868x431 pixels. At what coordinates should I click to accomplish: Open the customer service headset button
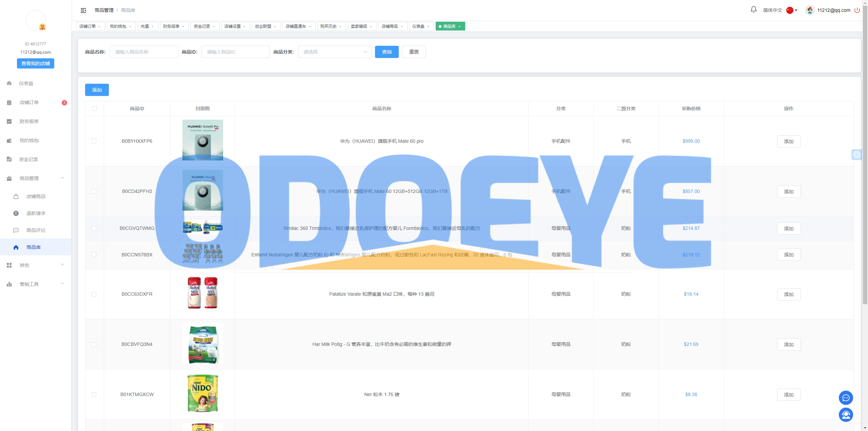(846, 415)
